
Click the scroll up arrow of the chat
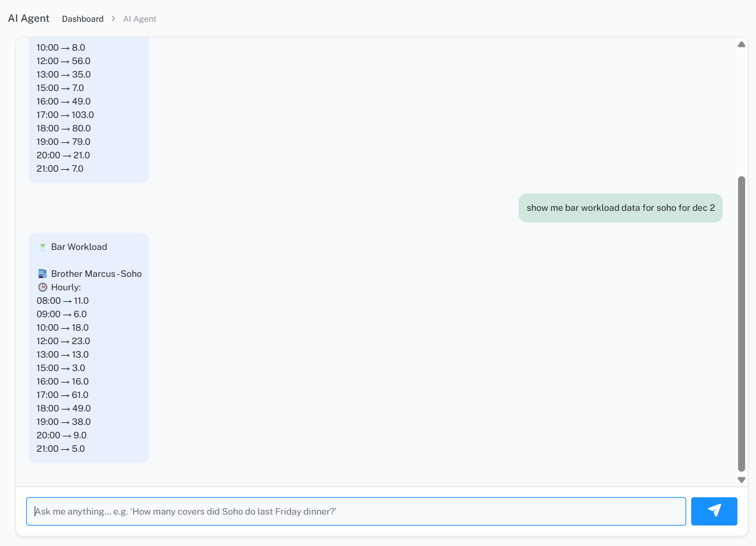(741, 44)
